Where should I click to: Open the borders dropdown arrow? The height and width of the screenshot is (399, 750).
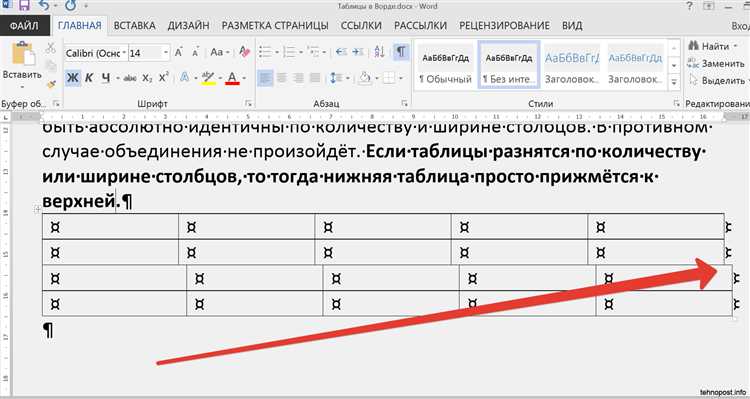pyautogui.click(x=400, y=78)
